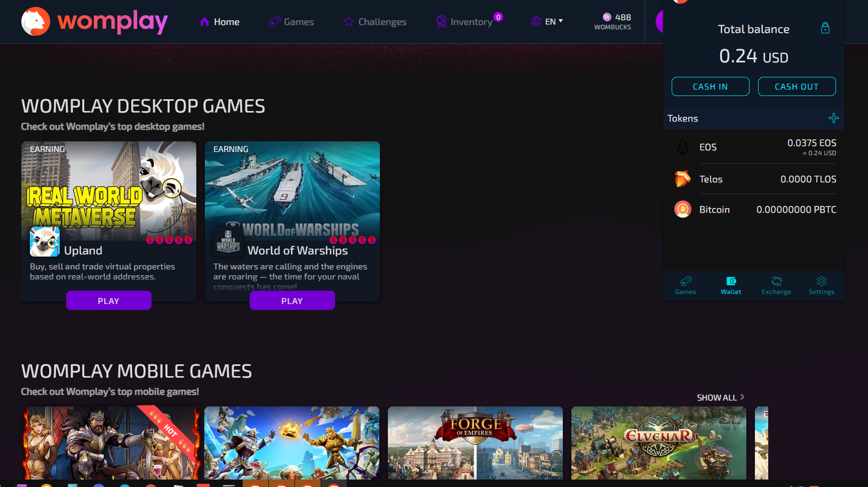Click the Wombucks coin icon

607,17
